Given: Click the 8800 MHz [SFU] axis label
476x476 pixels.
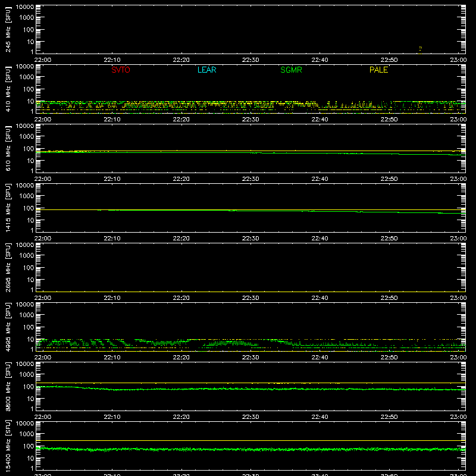Looking at the screenshot, I should click(x=8, y=386).
